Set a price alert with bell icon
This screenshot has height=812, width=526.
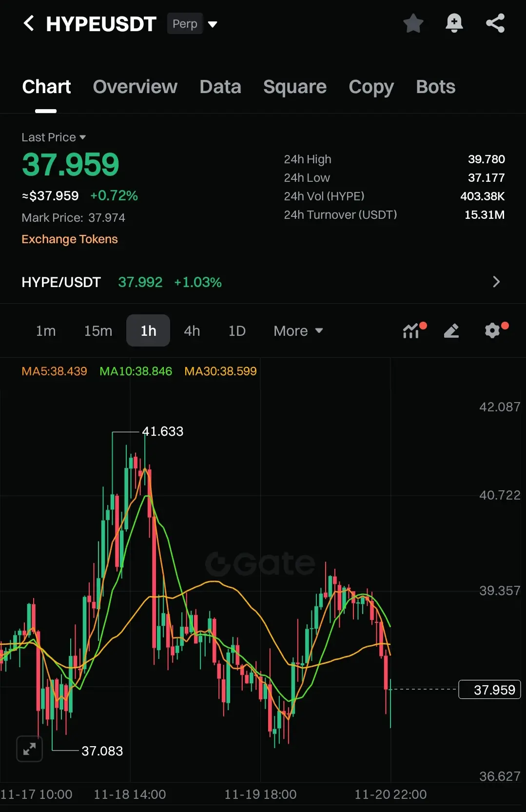(x=454, y=23)
